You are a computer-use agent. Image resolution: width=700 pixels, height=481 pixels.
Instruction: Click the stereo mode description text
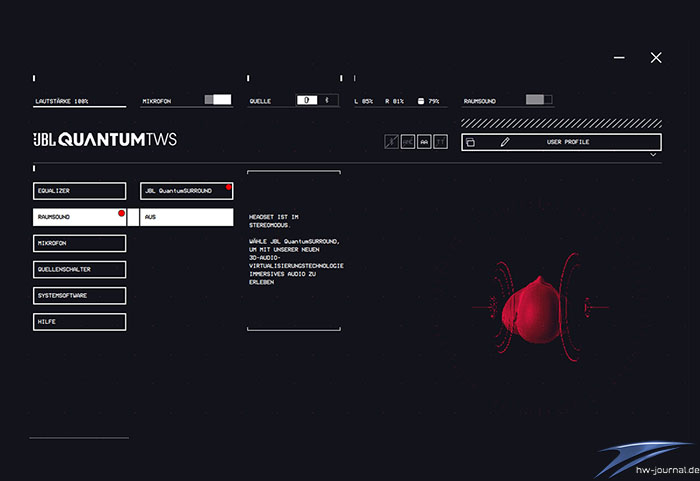point(296,249)
